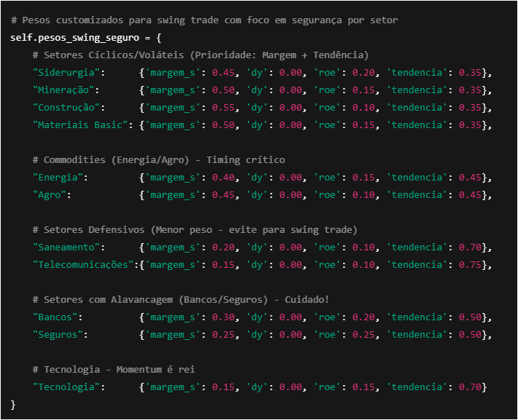Click the "Seguros" sector key

coord(60,334)
